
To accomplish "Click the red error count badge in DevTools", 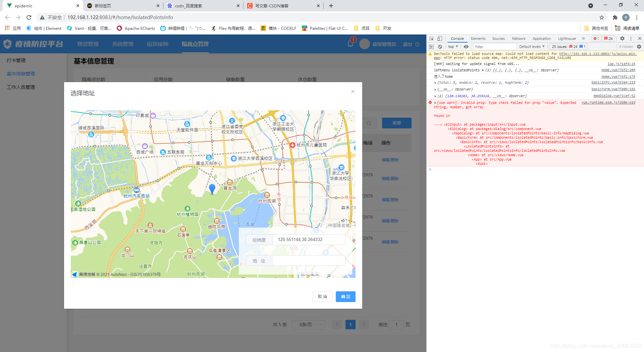I will pos(596,39).
